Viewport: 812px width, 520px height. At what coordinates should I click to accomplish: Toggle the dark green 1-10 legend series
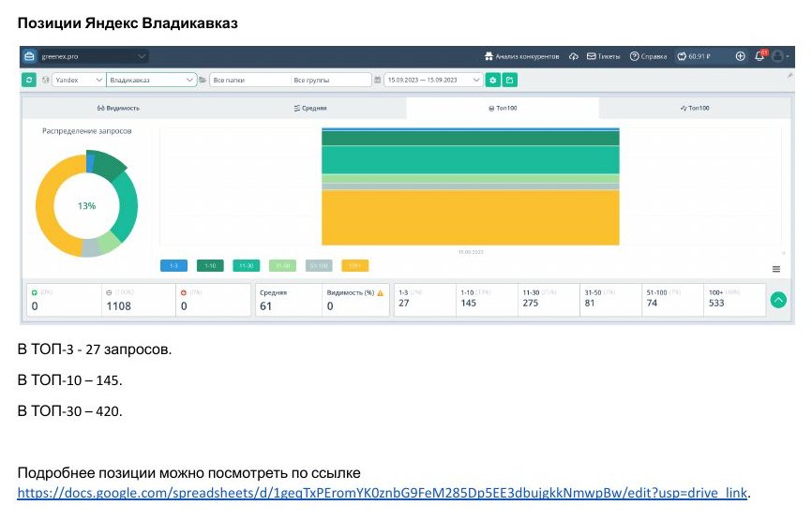(x=210, y=266)
